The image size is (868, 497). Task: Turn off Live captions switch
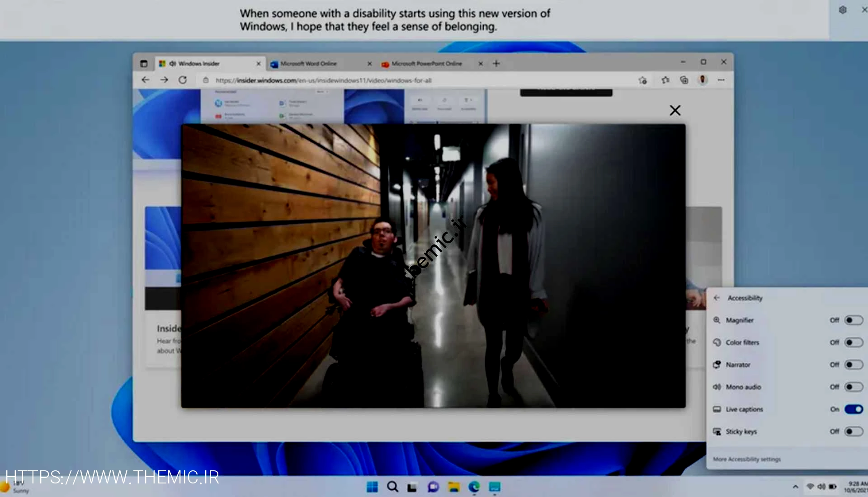854,409
